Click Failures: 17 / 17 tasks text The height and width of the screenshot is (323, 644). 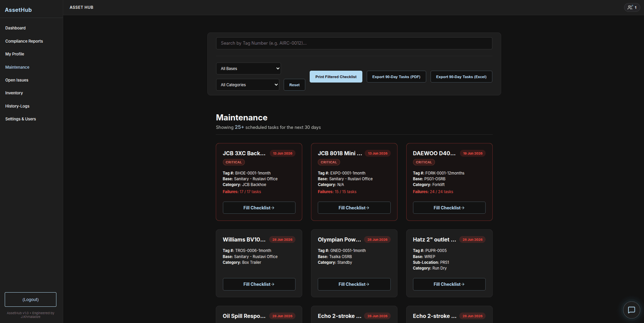(x=242, y=192)
